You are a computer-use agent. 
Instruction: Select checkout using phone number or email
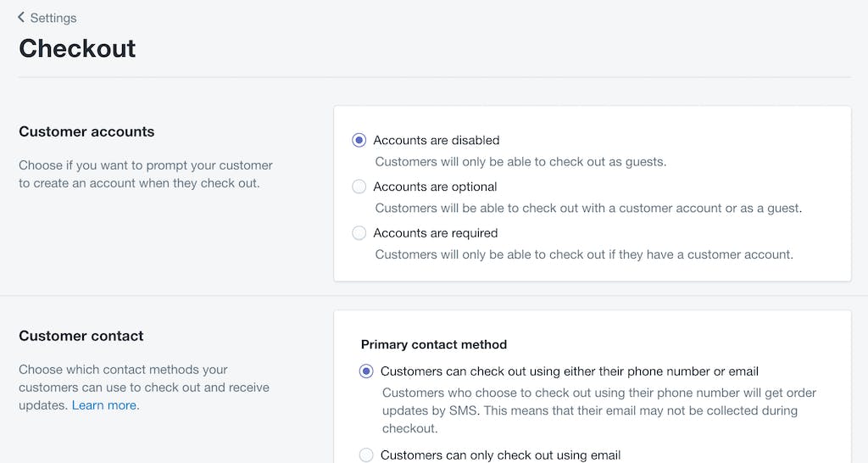[366, 371]
